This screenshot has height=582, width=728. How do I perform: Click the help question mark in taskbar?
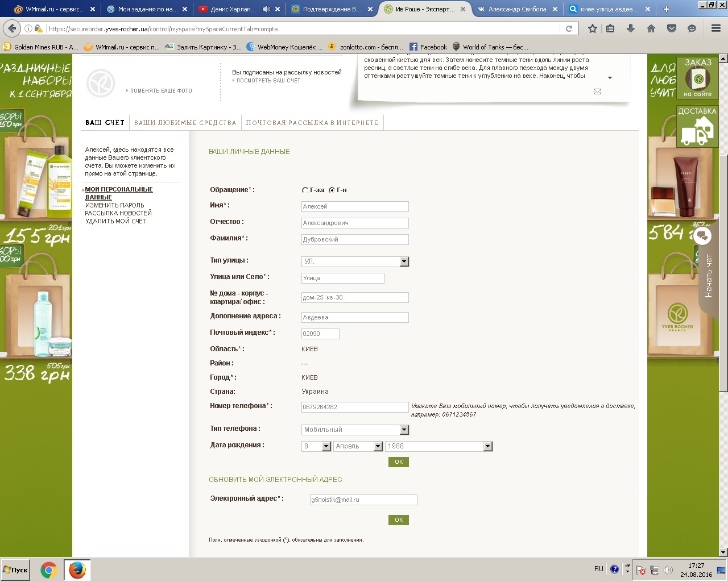click(614, 569)
